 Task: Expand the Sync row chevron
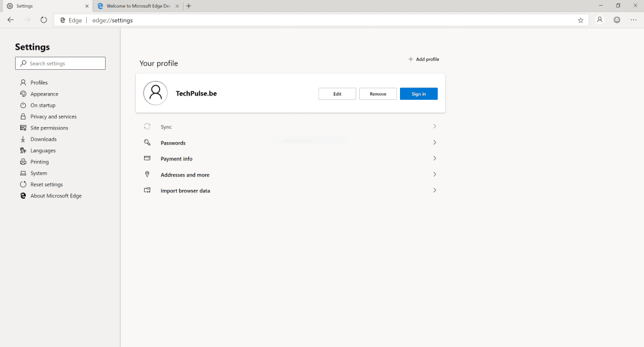435,126
